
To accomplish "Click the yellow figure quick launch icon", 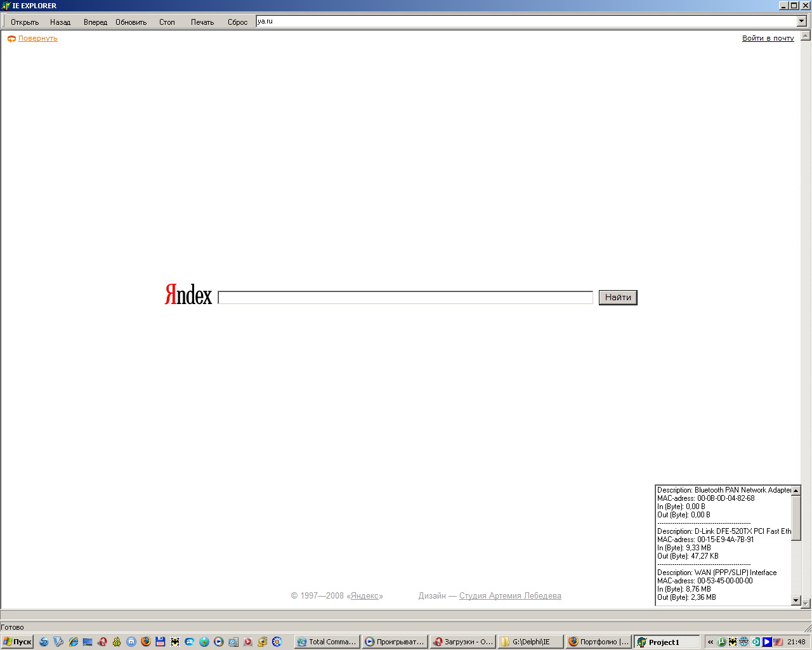I will click(x=117, y=642).
